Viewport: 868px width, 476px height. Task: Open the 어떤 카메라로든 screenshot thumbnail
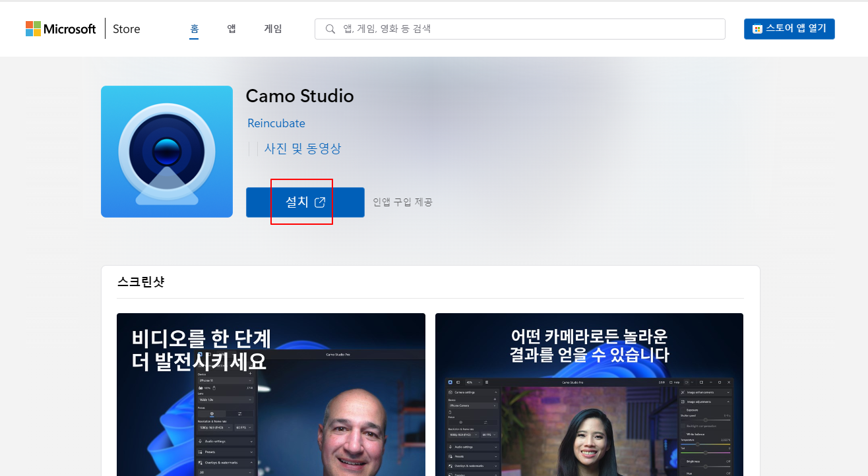pyautogui.click(x=589, y=394)
